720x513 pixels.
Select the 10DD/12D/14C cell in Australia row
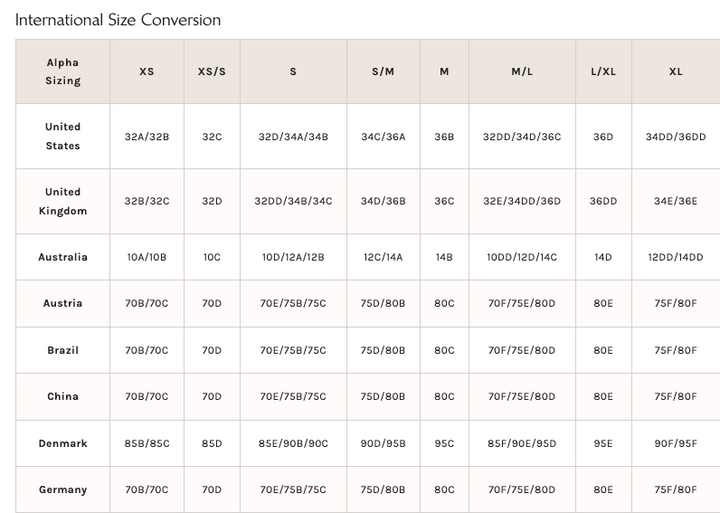522,257
